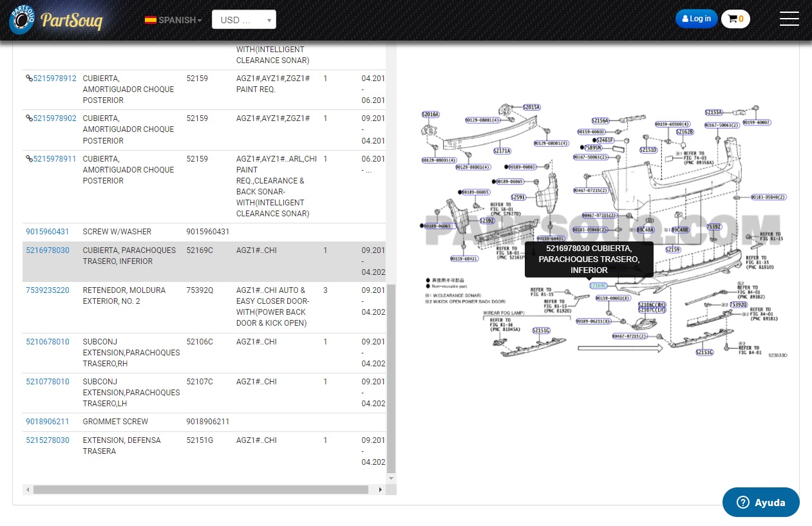This screenshot has height=526, width=812.
Task: Select the 5216978030 CUBIERTA PARACHOQUES row
Action: (x=204, y=262)
